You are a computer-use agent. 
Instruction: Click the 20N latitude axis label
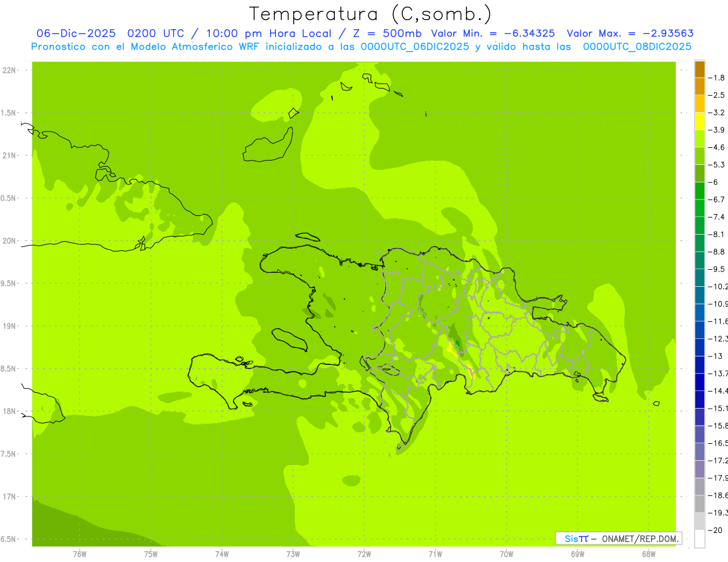pos(9,241)
